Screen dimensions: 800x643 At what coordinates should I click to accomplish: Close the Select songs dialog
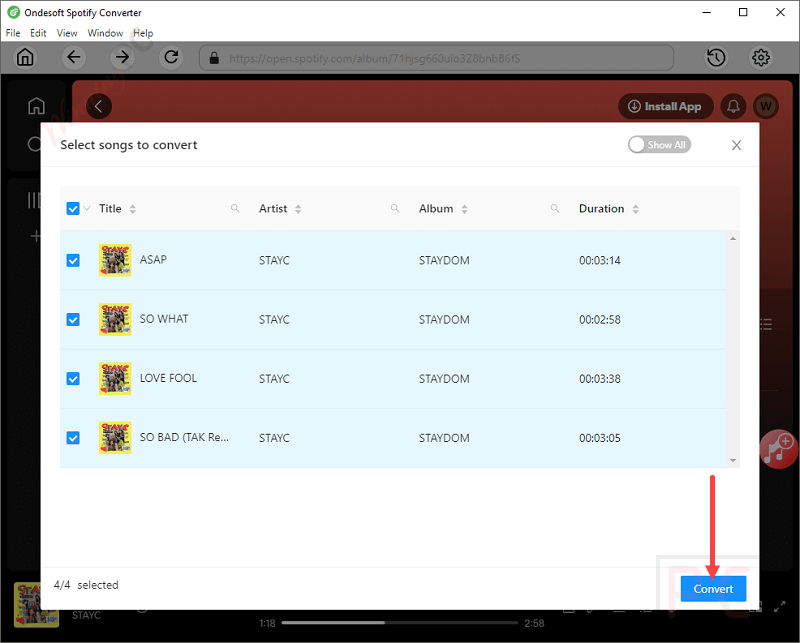(x=736, y=145)
